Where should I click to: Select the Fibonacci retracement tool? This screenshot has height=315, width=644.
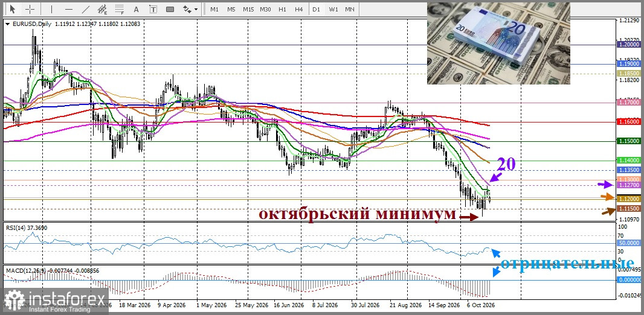pyautogui.click(x=120, y=9)
